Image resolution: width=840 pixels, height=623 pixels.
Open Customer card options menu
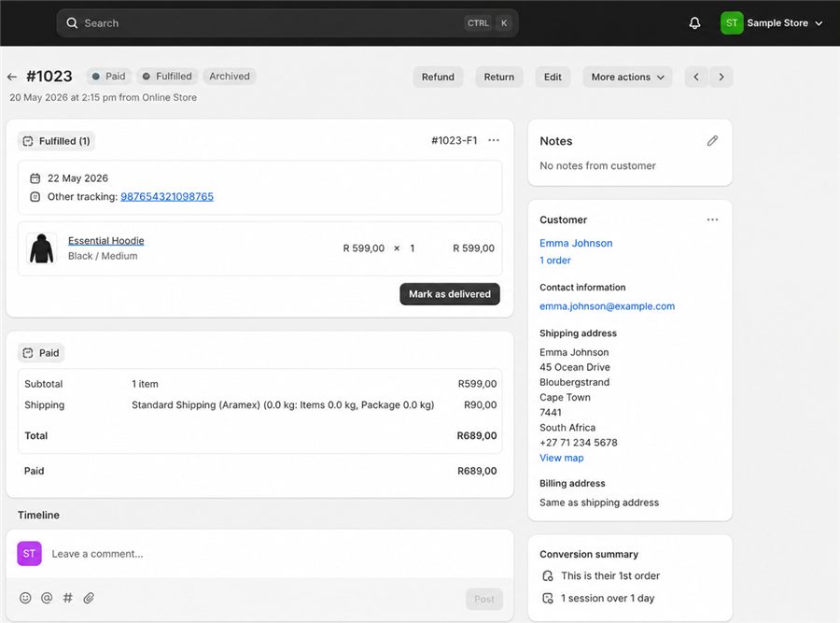coord(712,219)
